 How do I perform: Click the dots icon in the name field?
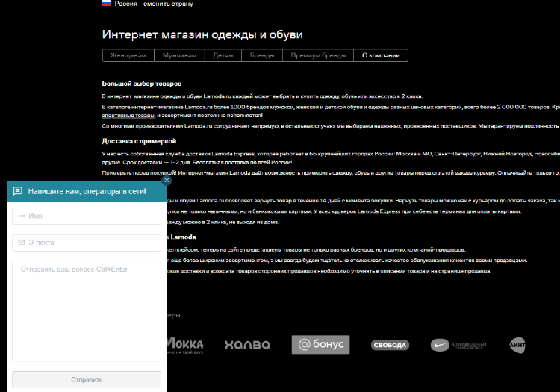tap(22, 216)
